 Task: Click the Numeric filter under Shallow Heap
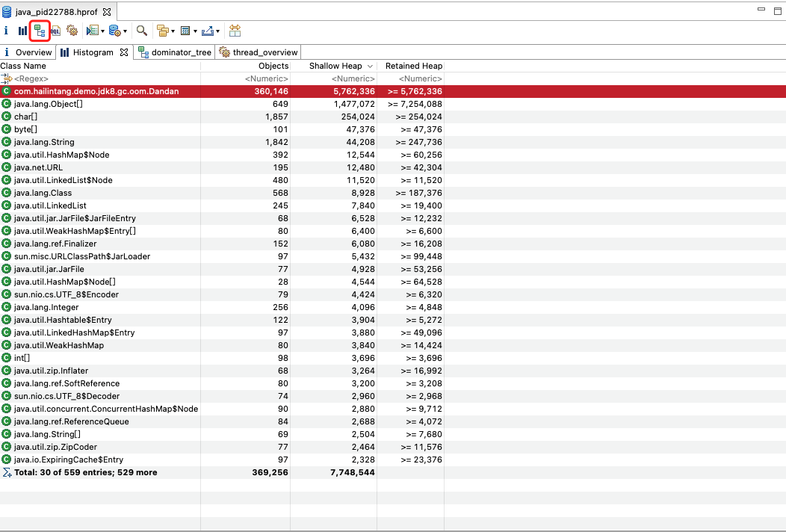pos(334,78)
